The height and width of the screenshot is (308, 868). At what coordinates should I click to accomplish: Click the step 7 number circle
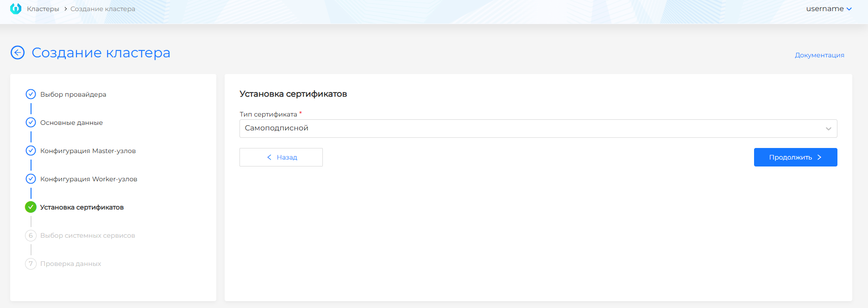click(x=31, y=264)
